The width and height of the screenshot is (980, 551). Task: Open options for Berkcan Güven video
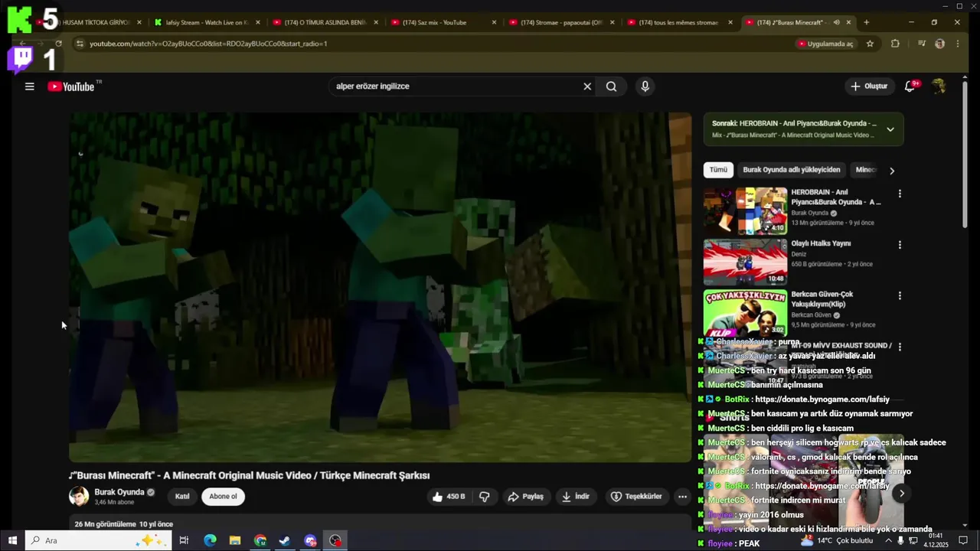click(900, 295)
